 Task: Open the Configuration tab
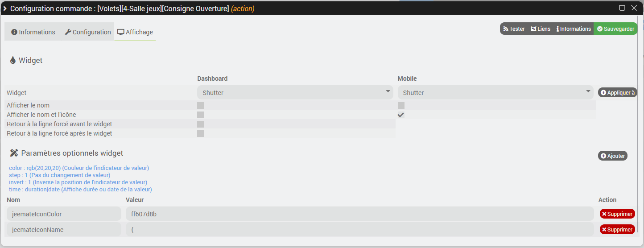[88, 32]
